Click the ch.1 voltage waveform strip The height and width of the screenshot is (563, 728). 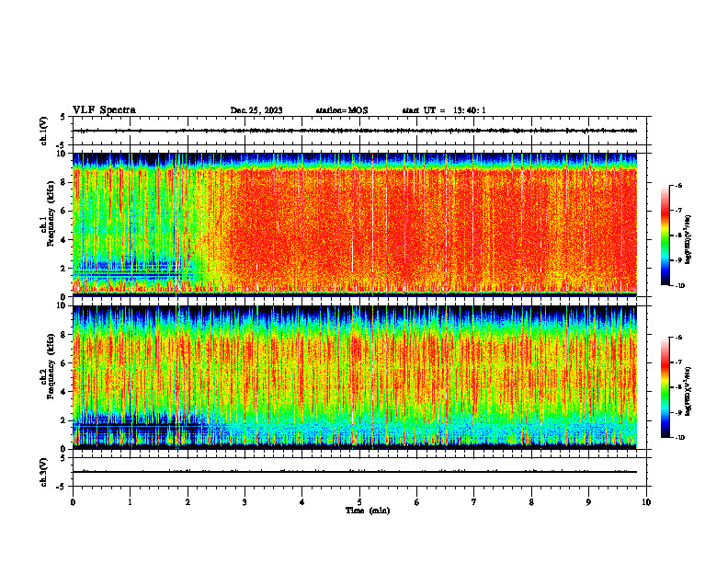359,131
